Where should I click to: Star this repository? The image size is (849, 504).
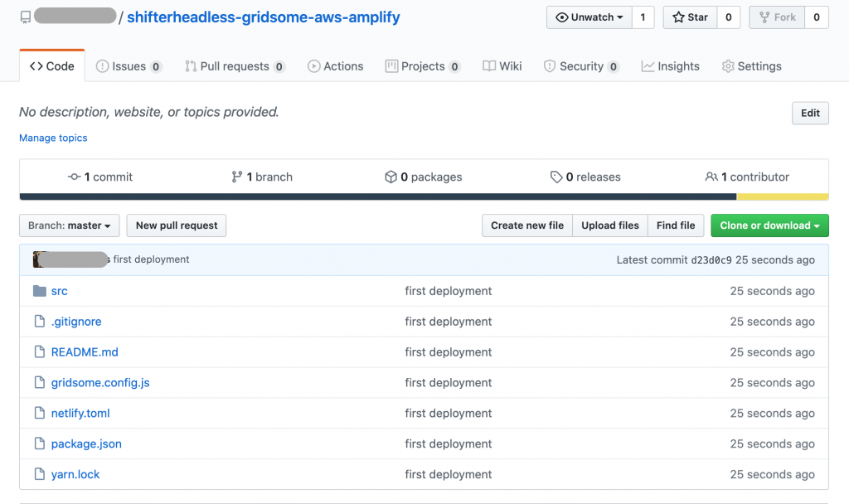tap(691, 17)
